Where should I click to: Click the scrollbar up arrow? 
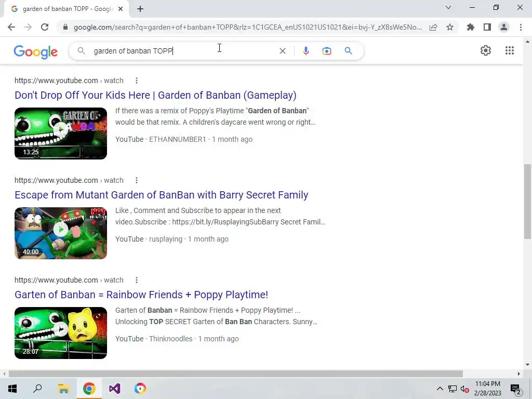[527, 42]
